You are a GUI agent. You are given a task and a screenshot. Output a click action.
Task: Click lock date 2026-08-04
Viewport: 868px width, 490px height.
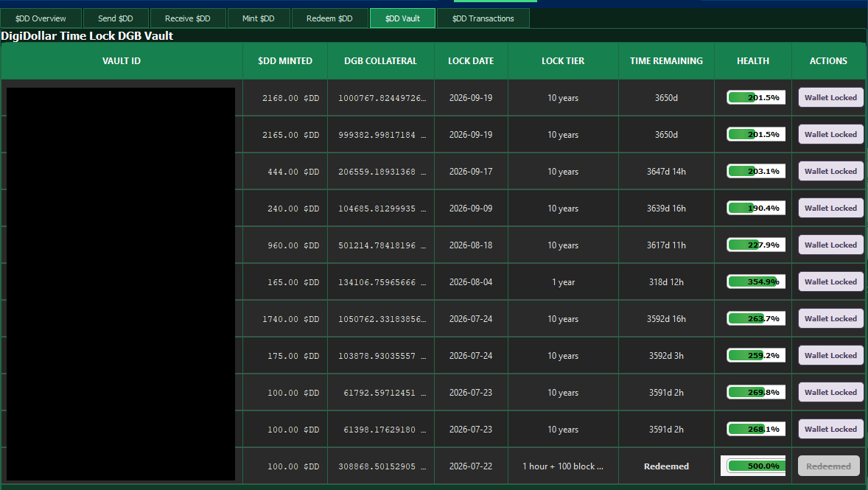471,281
